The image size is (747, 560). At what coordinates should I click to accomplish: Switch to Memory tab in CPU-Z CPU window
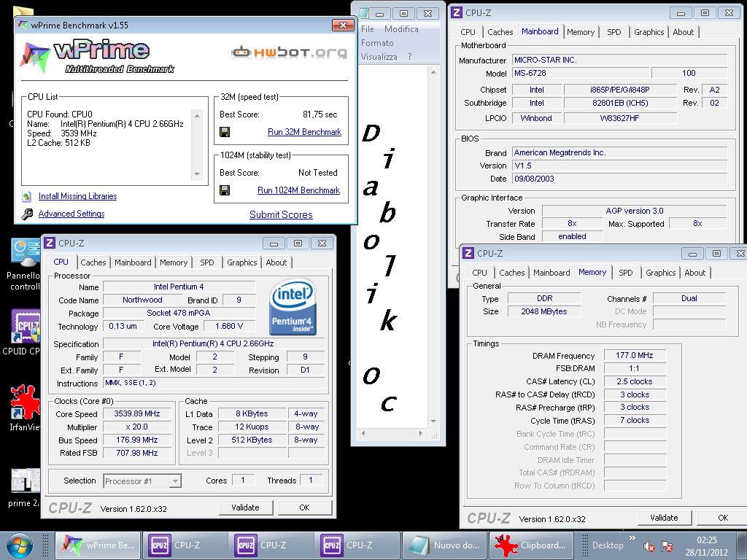tap(174, 262)
